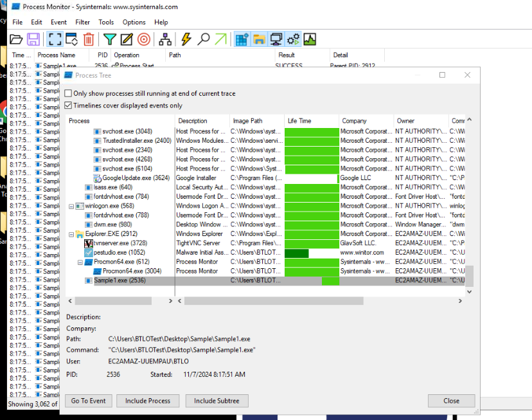Click the GoogleUpdate.exe process icon
The width and height of the screenshot is (532, 420).
pyautogui.click(x=98, y=178)
